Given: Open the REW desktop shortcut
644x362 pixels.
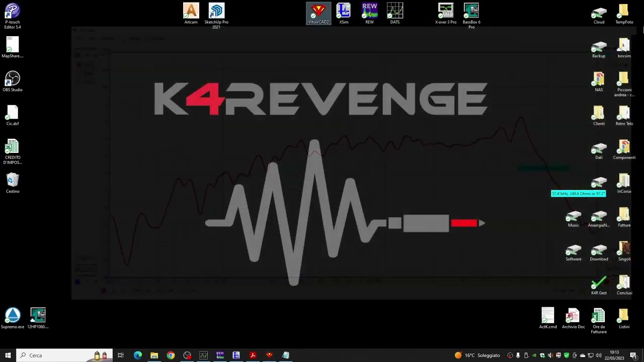Looking at the screenshot, I should click(x=369, y=14).
